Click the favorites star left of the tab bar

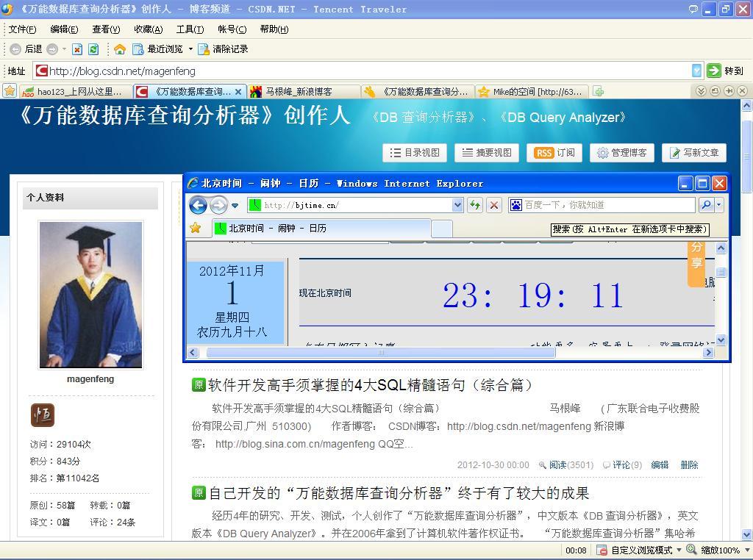click(10, 91)
